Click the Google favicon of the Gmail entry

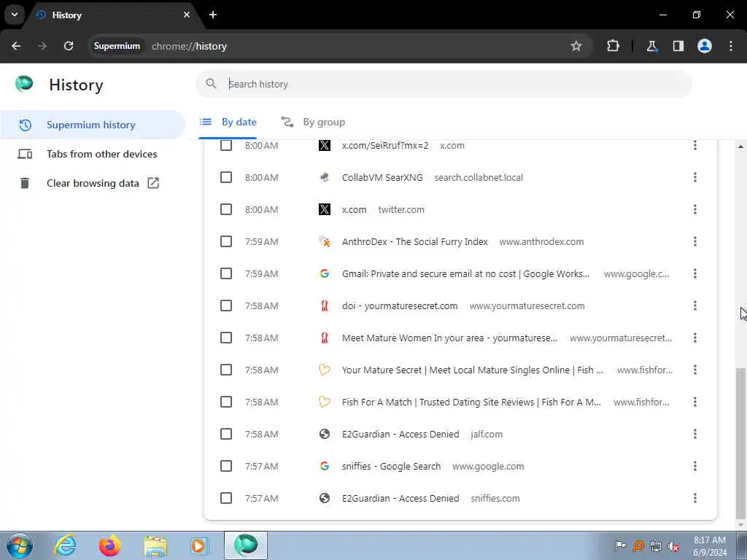click(x=325, y=273)
